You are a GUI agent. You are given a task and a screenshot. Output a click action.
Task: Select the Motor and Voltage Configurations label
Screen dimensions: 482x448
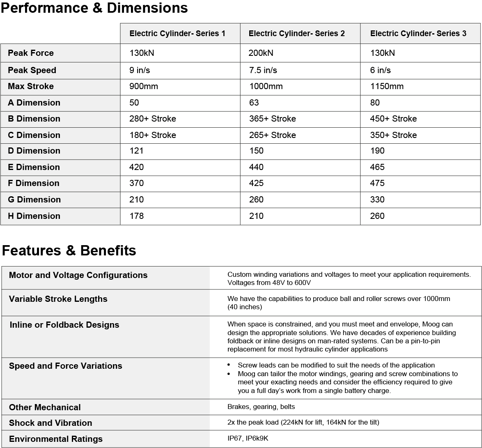(x=78, y=275)
